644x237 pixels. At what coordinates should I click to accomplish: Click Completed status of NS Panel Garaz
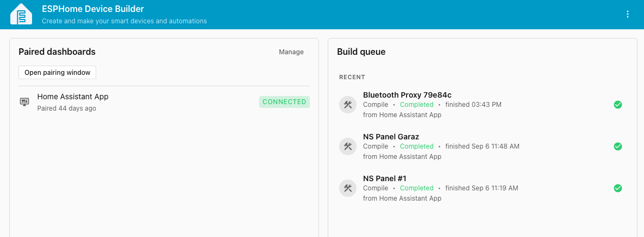(416, 146)
